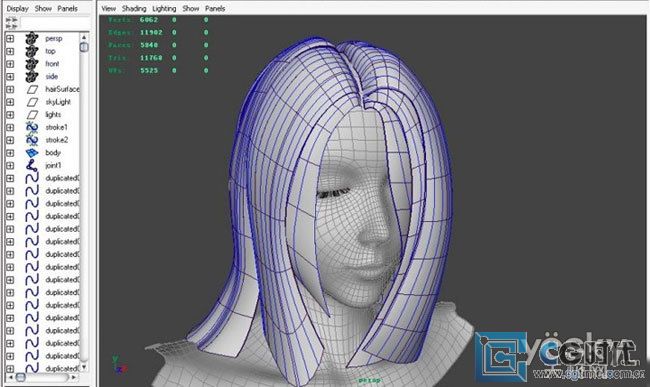Expand the top camera node

coord(10,51)
